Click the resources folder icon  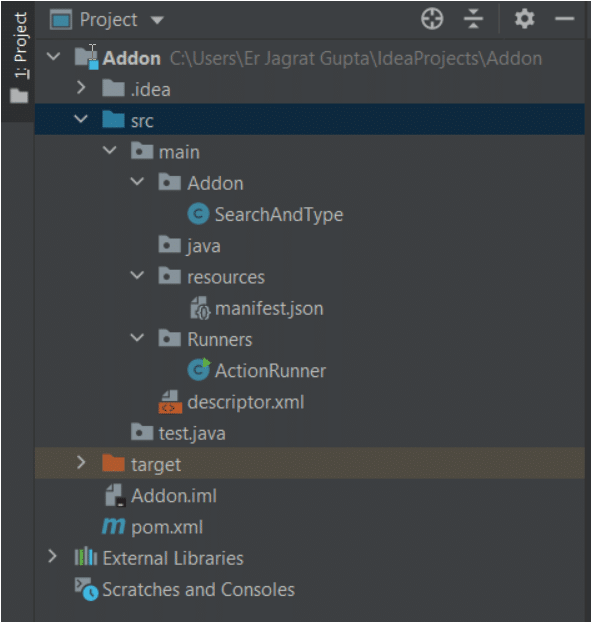pos(170,275)
